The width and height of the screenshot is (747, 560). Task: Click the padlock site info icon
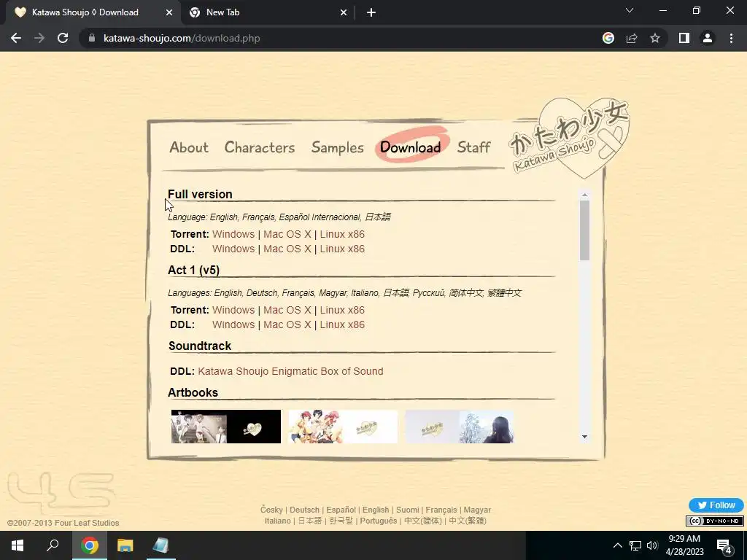(92, 38)
